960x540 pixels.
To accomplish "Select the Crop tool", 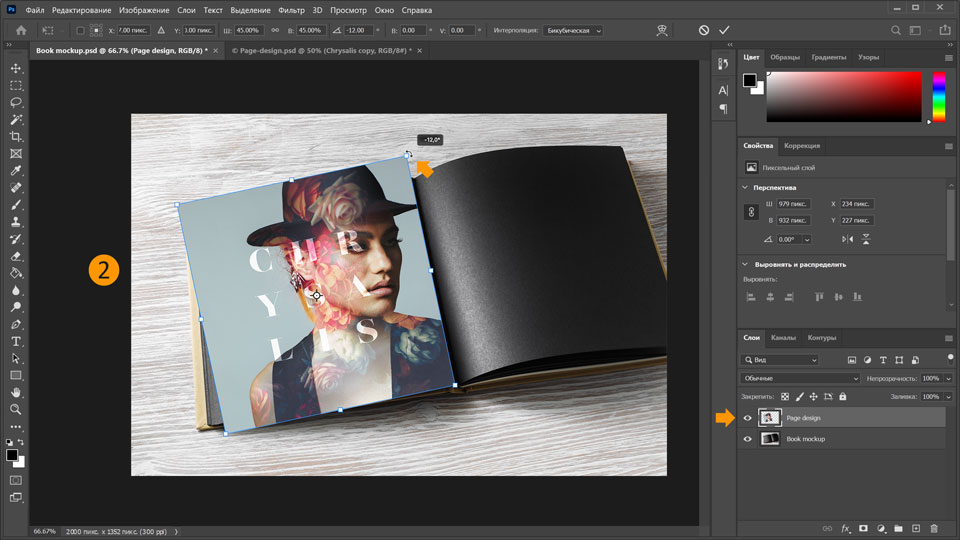I will pyautogui.click(x=16, y=137).
